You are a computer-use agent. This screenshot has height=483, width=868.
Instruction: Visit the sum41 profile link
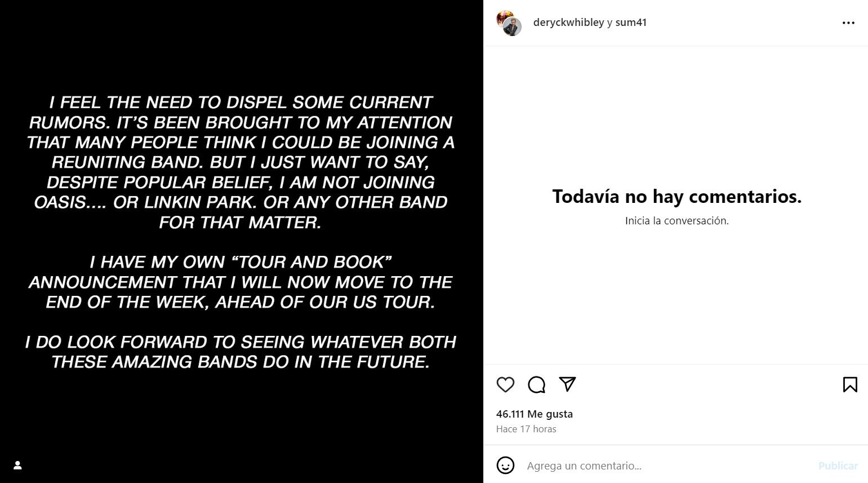coord(631,23)
